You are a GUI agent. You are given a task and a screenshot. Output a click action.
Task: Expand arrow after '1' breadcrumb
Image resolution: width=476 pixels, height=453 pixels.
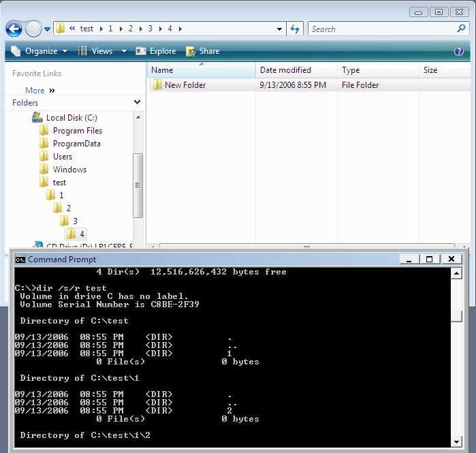[121, 29]
